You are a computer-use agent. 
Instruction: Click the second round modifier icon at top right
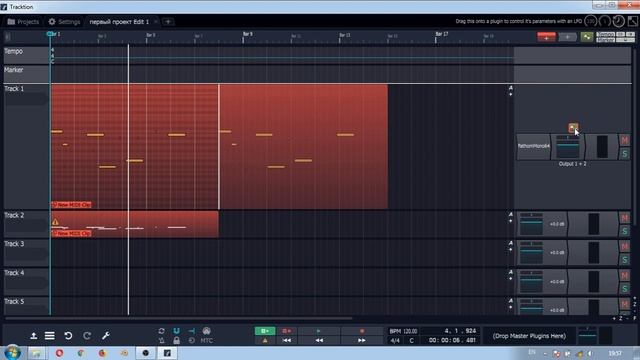604,21
